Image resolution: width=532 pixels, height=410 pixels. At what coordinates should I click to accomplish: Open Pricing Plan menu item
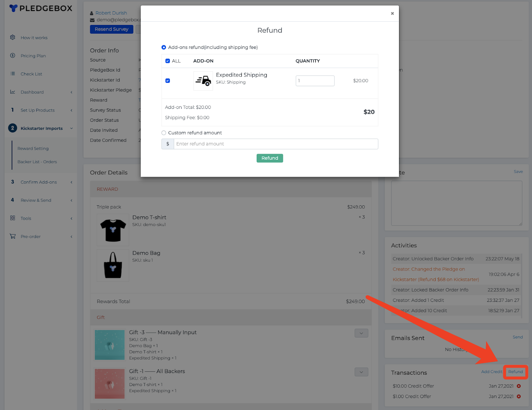point(33,56)
